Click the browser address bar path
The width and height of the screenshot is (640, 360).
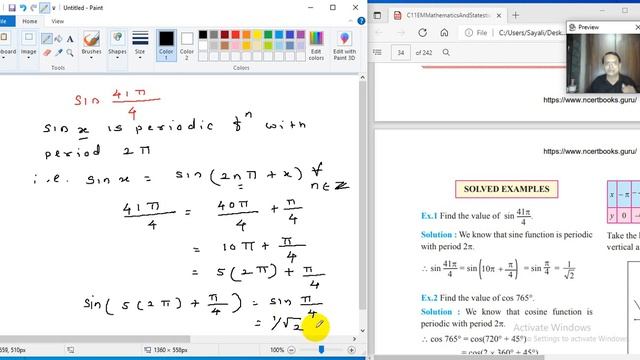pyautogui.click(x=530, y=33)
